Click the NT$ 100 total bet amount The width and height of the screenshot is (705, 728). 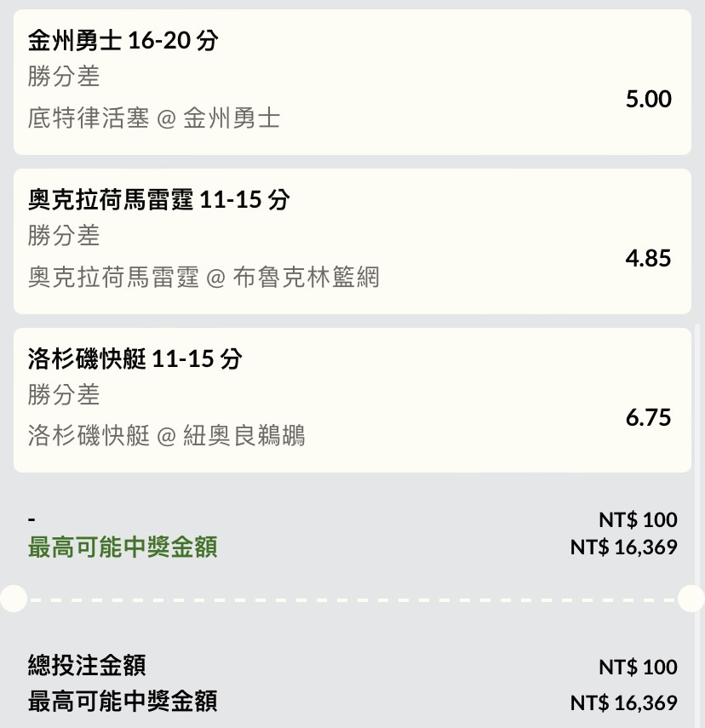(638, 668)
